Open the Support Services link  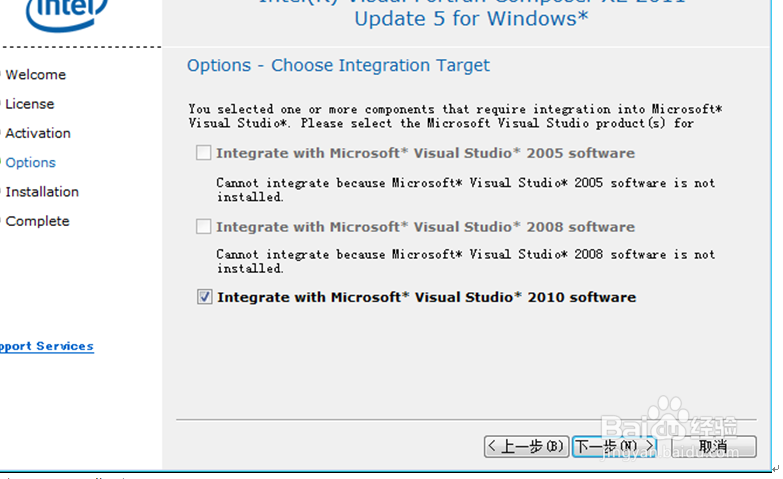click(46, 346)
